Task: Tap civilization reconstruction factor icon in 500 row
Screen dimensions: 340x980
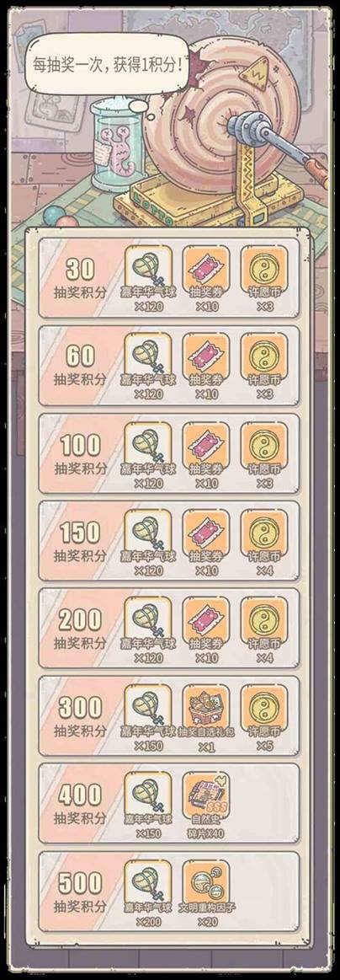Action: [x=206, y=882]
